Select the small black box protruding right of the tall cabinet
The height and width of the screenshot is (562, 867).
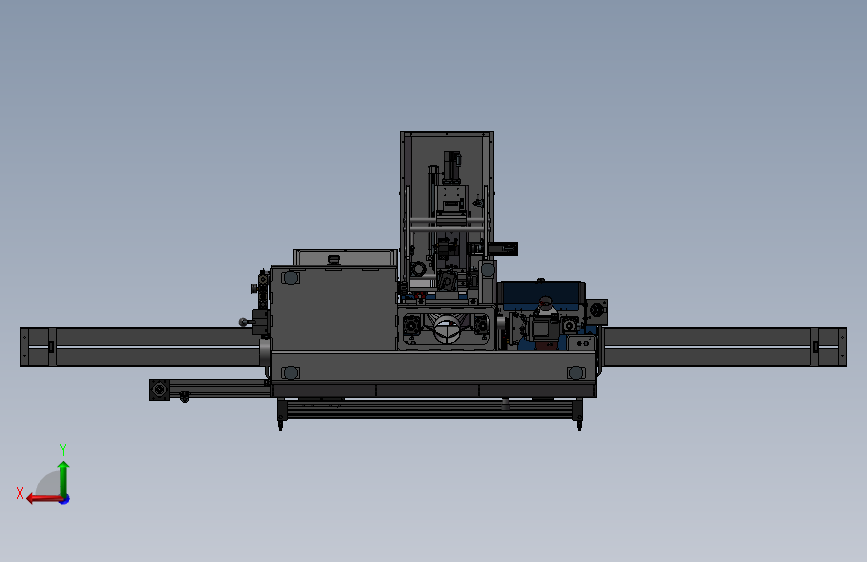(503, 249)
